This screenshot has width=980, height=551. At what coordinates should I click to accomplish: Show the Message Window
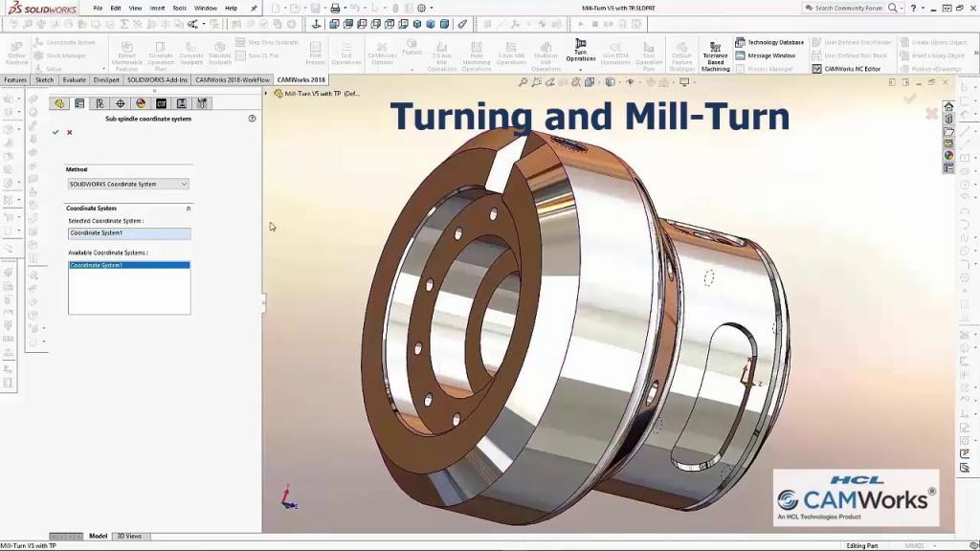[x=766, y=55]
